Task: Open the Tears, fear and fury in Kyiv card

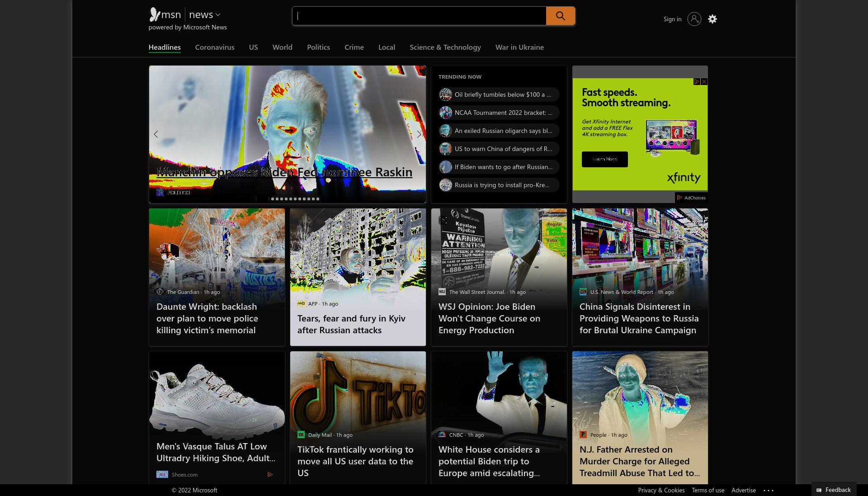Action: click(x=358, y=277)
